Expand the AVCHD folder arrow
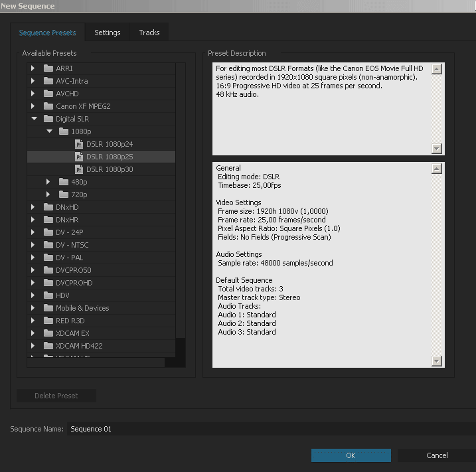Screen dimensions: 476x472 point(33,94)
